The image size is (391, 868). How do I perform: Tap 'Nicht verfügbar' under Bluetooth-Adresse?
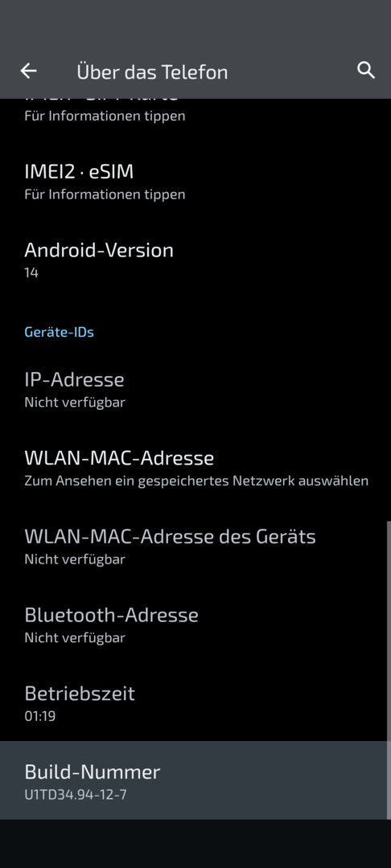click(x=75, y=637)
